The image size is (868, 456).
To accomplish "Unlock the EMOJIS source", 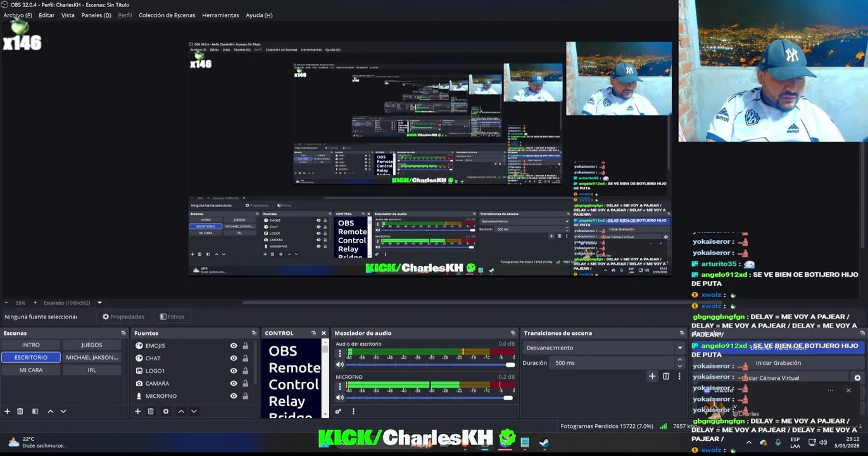I will click(246, 346).
